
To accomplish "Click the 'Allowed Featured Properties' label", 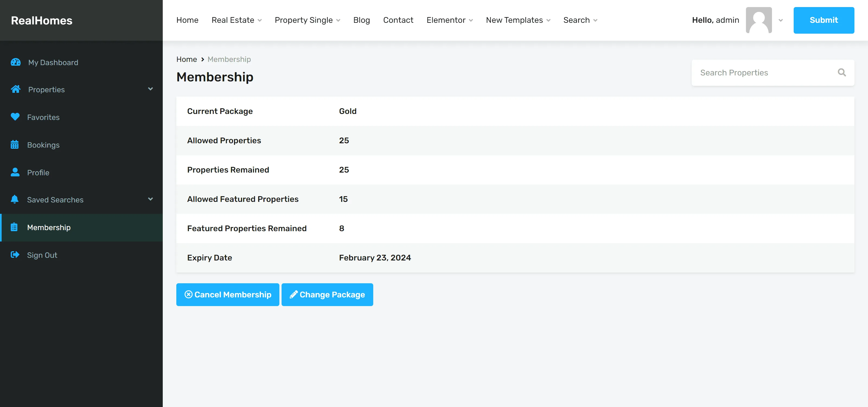I will coord(243,199).
